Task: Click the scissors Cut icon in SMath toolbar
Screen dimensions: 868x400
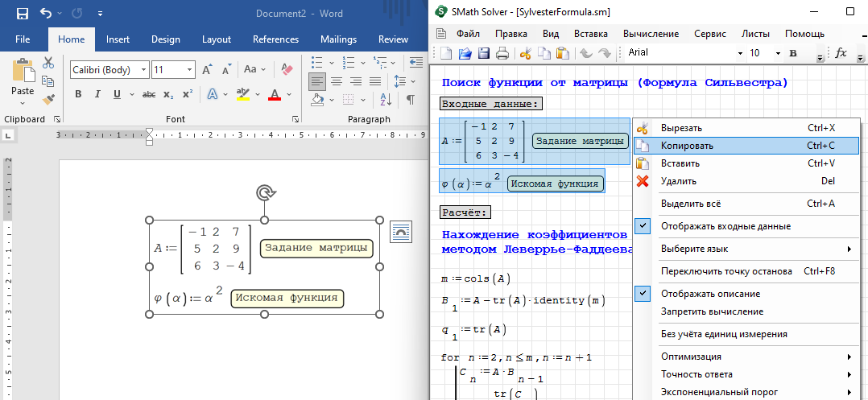Action: click(x=526, y=53)
